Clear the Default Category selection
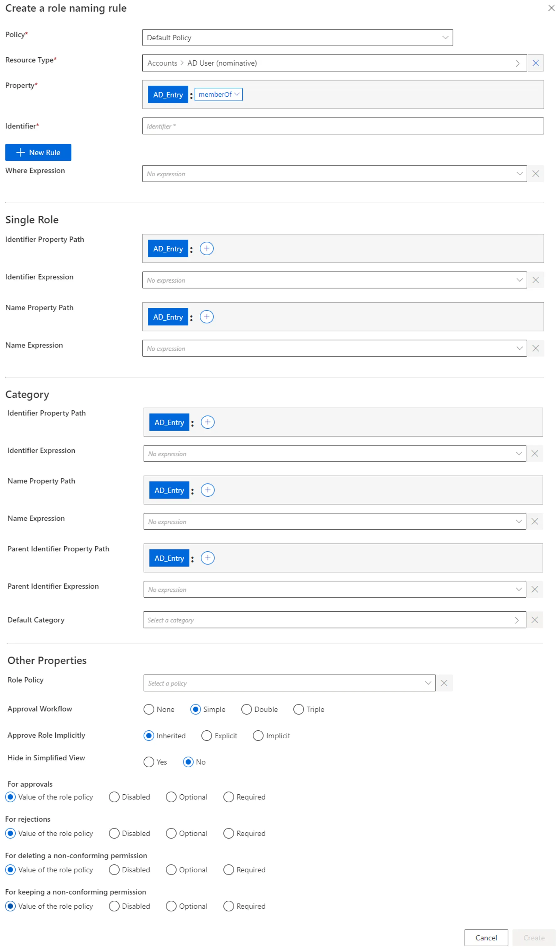Image resolution: width=560 pixels, height=952 pixels. click(534, 620)
